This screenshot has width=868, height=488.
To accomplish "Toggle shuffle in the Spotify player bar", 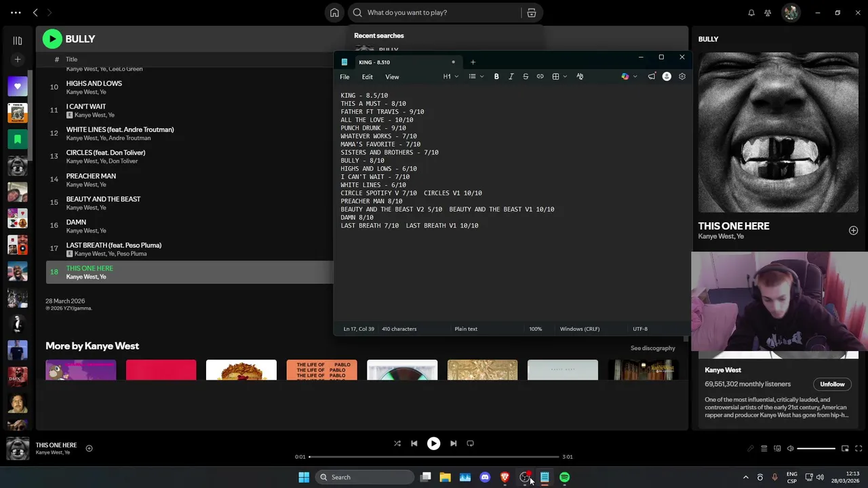I will coord(397,443).
